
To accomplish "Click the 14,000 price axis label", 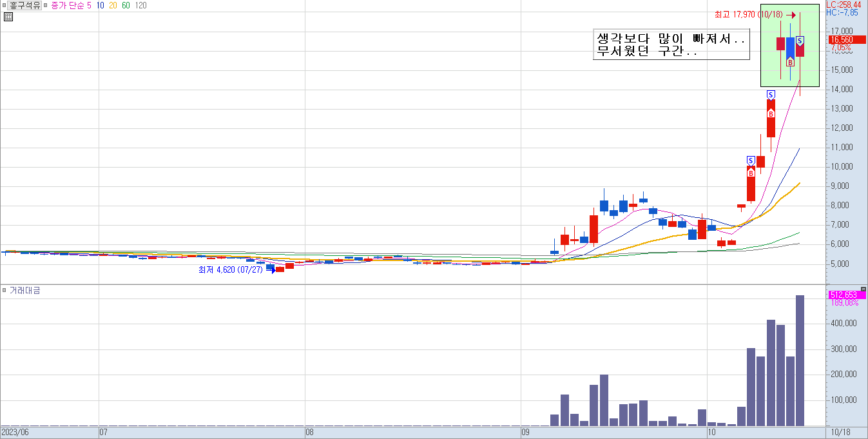I will point(841,89).
